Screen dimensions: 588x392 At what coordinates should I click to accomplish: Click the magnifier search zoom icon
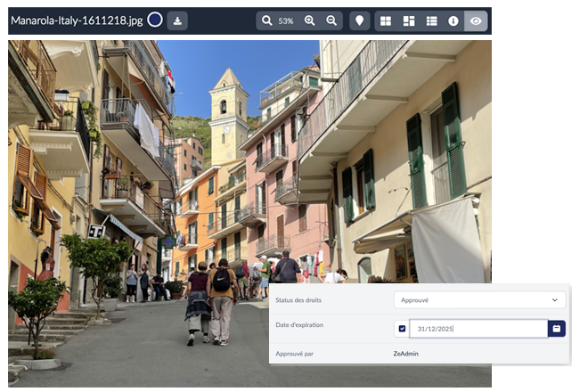(266, 20)
